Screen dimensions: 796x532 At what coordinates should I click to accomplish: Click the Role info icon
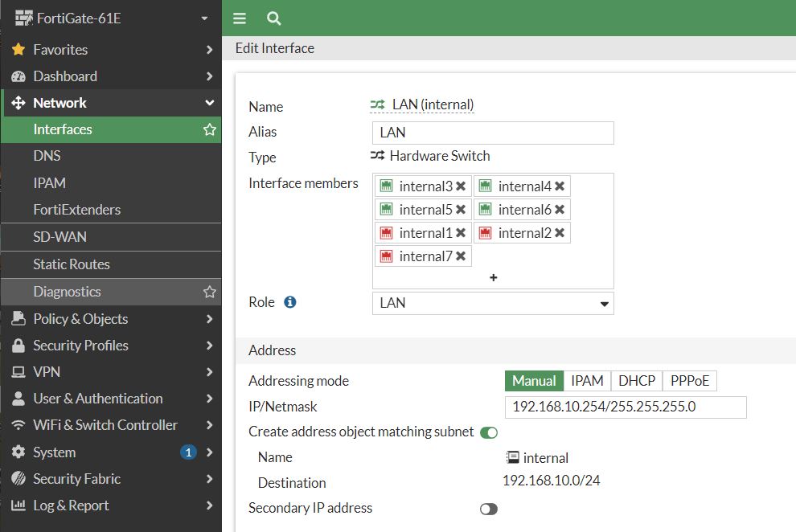pos(290,302)
